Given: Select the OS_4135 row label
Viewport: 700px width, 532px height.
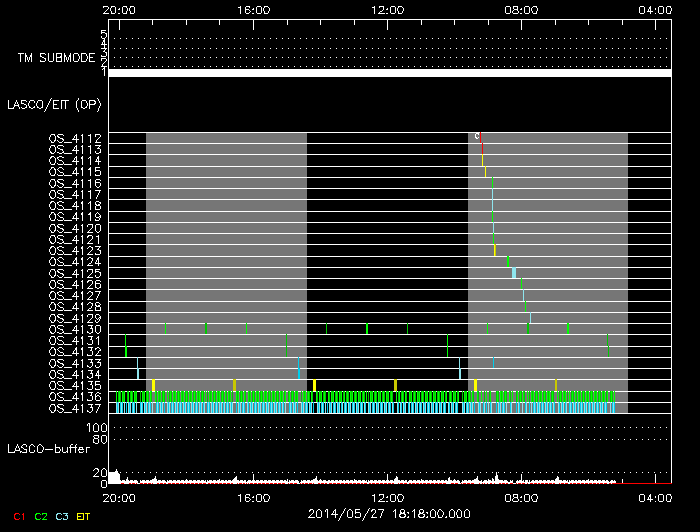Looking at the screenshot, I should pyautogui.click(x=75, y=385).
